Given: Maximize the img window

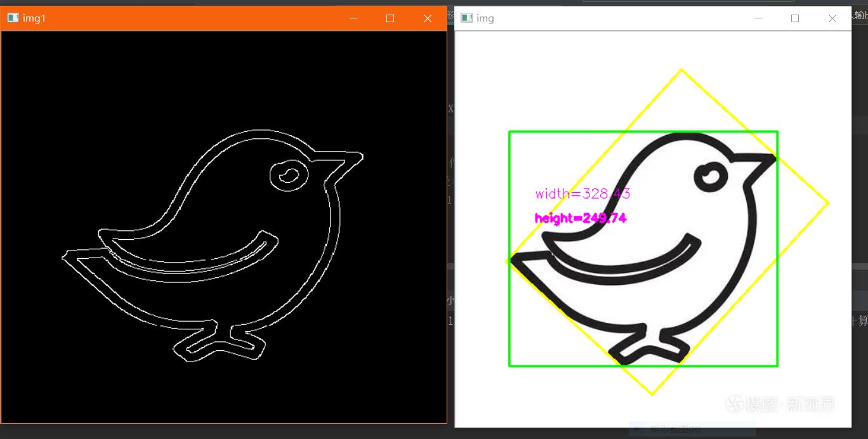Looking at the screenshot, I should point(795,18).
